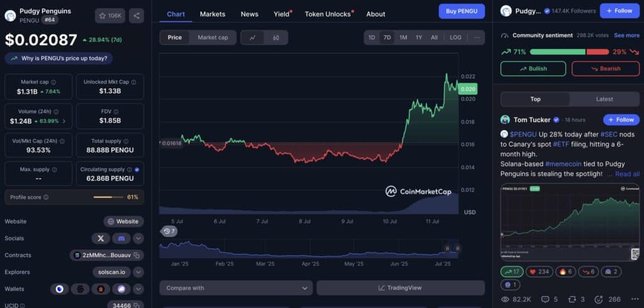Select the blue circular wallet icon
The height and width of the screenshot is (308, 644).
(60, 289)
